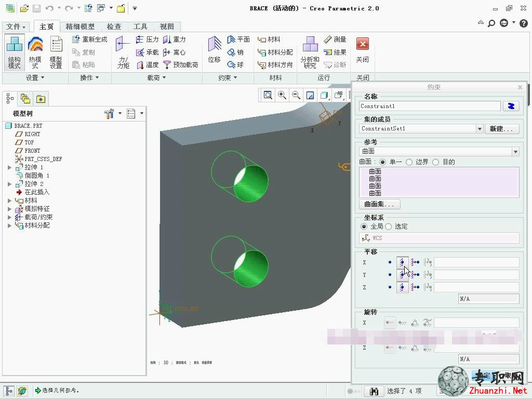Refit the model in the graphics toolbar
This screenshot has width=532, height=399.
[268, 96]
